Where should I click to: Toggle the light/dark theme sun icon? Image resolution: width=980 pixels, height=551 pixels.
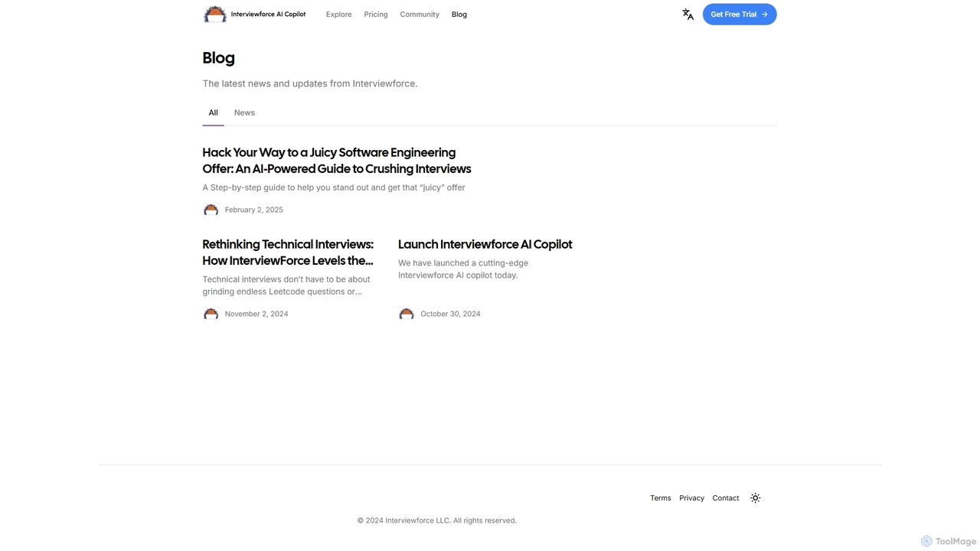pos(755,497)
